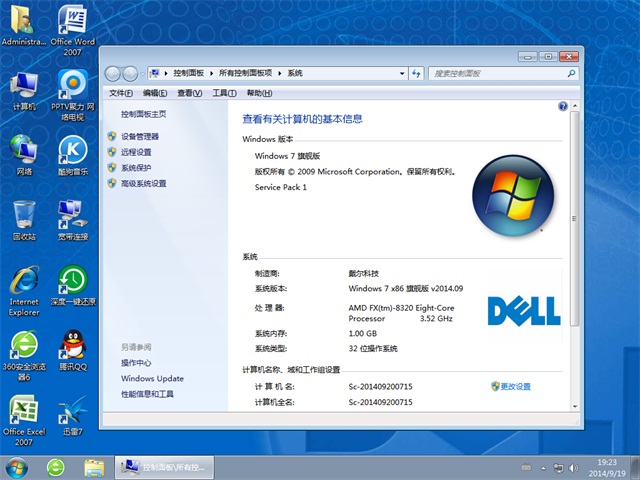This screenshot has height=480, width=640.
Task: Click the blue help question mark icon
Action: [x=565, y=104]
